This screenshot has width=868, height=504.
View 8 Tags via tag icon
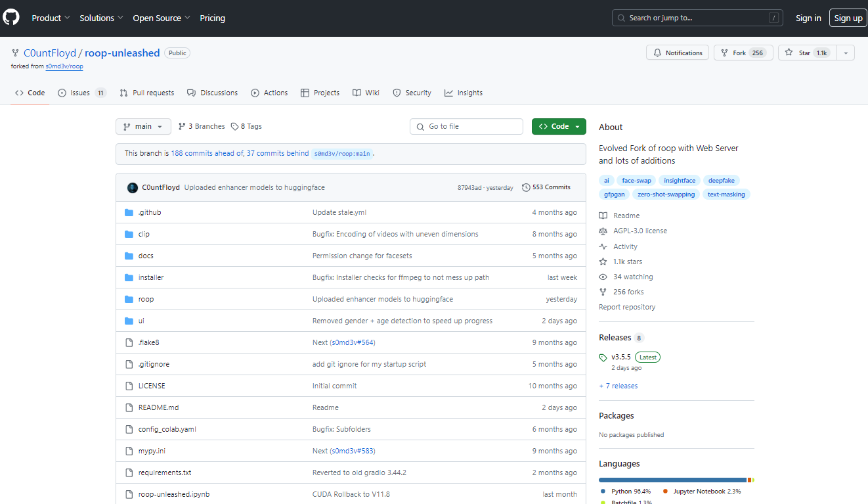click(234, 127)
